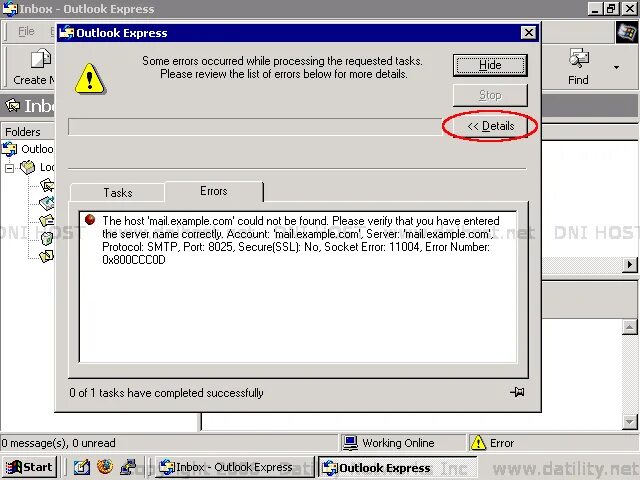Select the Outlook Express root in the folder tree
This screenshot has height=480, width=640.
tap(28, 149)
